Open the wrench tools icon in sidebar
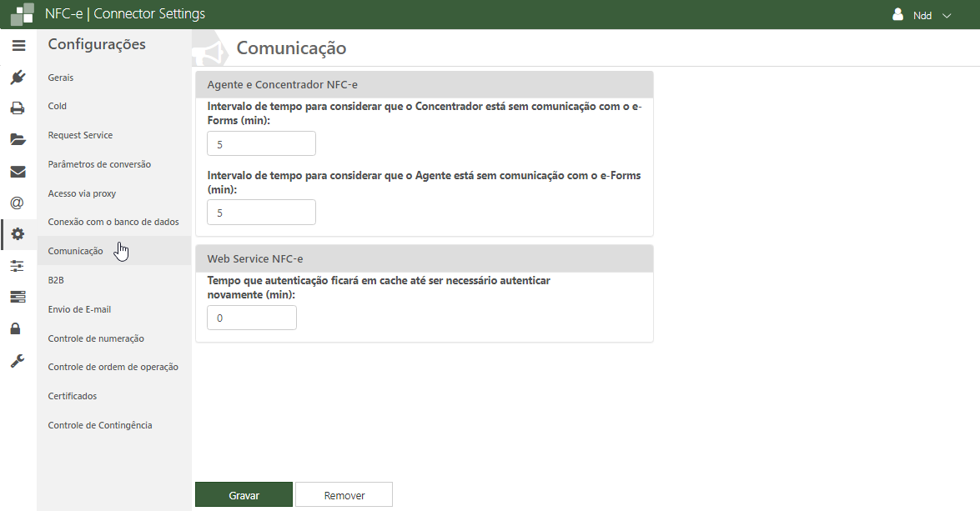 click(18, 361)
